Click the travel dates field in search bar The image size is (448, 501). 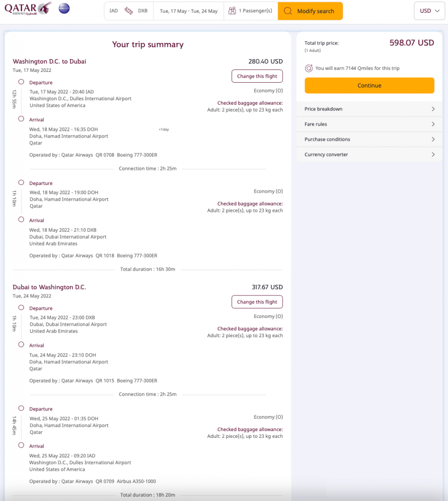tap(189, 11)
